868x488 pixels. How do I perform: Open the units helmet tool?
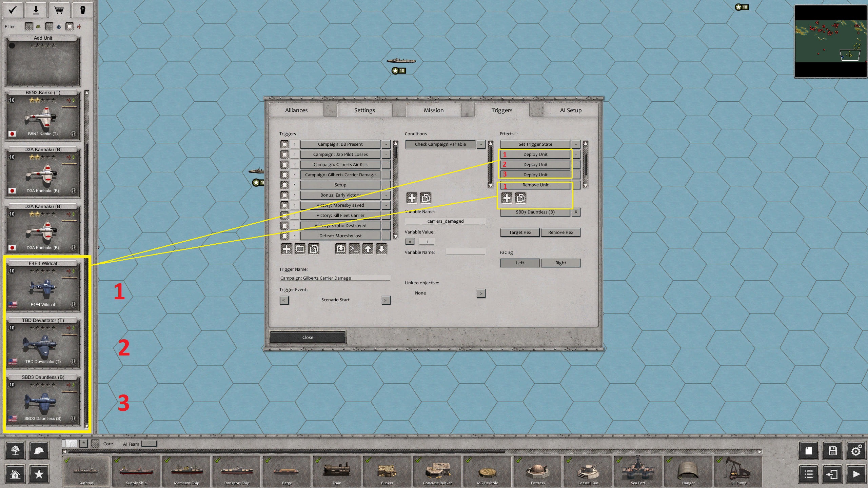pyautogui.click(x=39, y=450)
